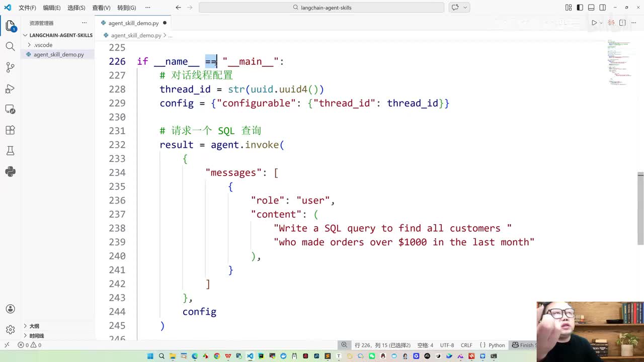Click the zoom magnifier icon in status bar

(344, 345)
